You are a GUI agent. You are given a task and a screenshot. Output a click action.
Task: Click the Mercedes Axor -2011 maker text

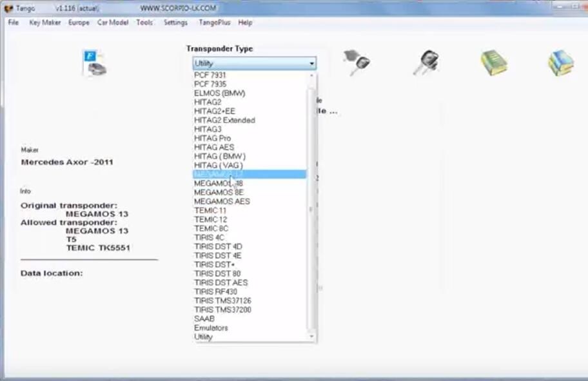67,162
